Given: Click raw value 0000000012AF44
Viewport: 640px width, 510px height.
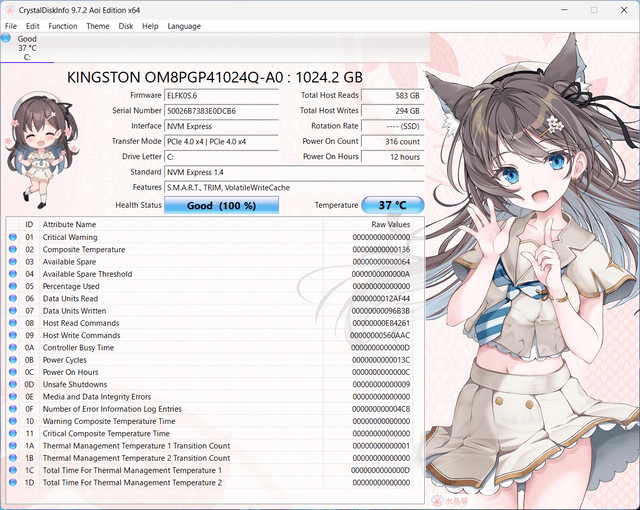Looking at the screenshot, I should click(x=381, y=299).
